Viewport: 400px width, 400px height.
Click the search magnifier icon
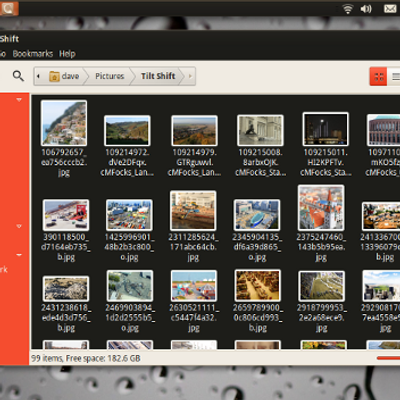tap(18, 76)
